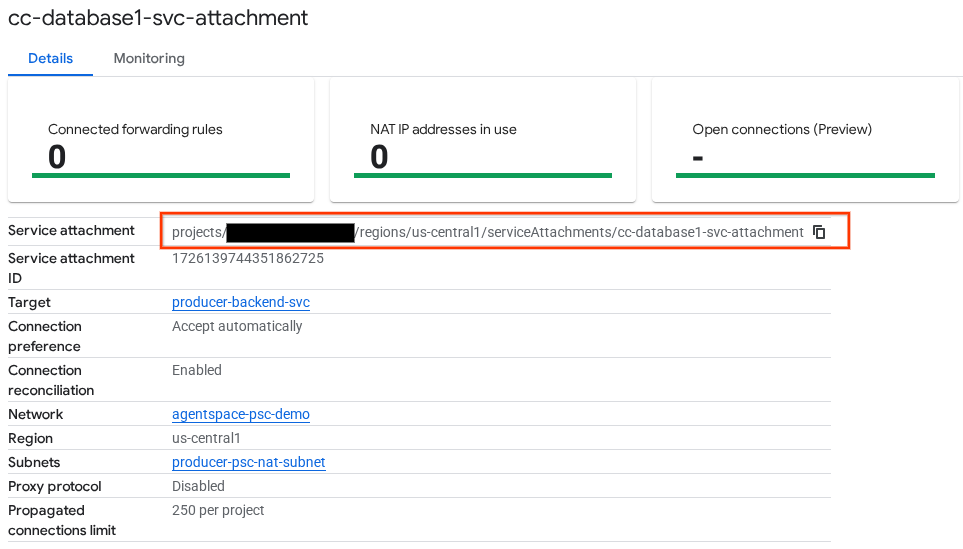Click the redacted project ID block
The height and width of the screenshot is (549, 963).
coord(290,233)
